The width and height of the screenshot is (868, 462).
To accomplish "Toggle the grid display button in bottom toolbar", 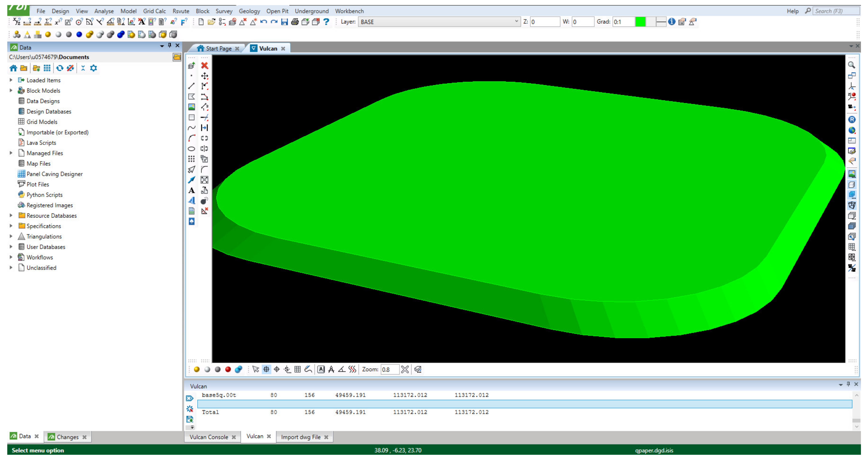I will [x=297, y=369].
